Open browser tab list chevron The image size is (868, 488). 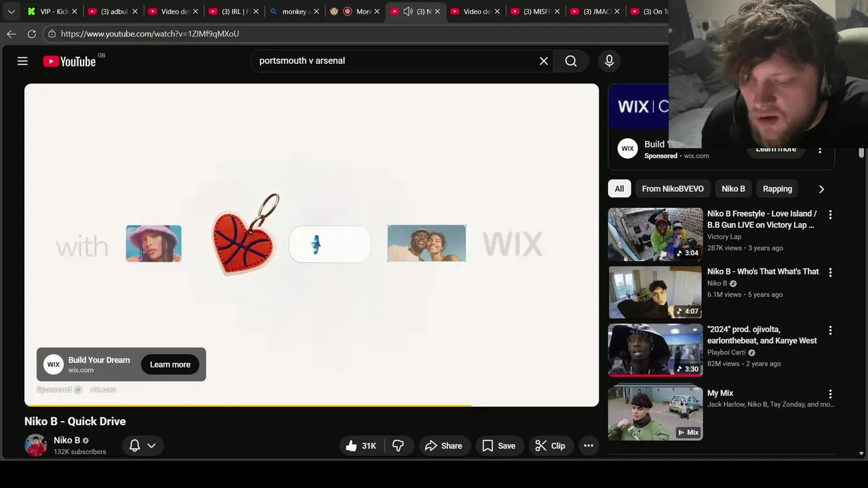11,12
